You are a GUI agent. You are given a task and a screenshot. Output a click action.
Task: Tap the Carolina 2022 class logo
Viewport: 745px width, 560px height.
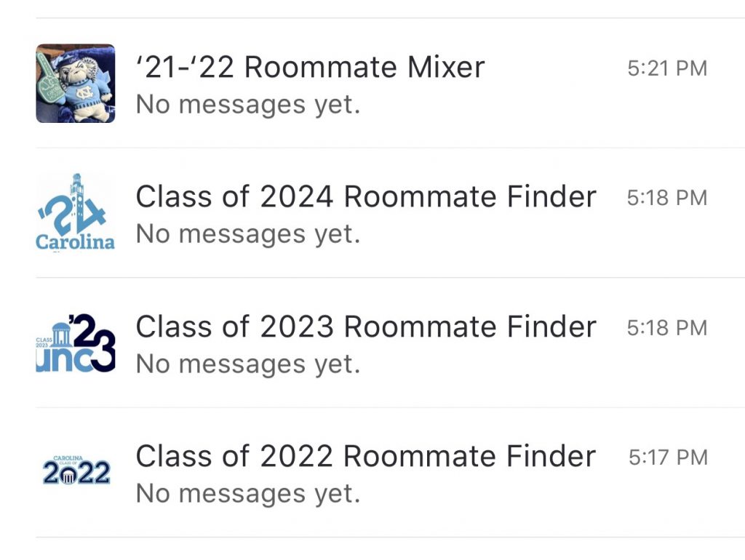pyautogui.click(x=76, y=470)
